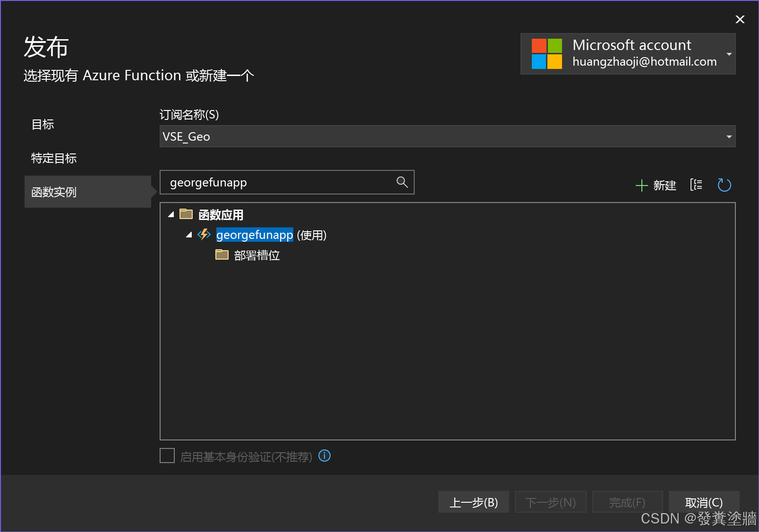Click the green plus icon for 新建
The image size is (759, 532).
click(641, 186)
